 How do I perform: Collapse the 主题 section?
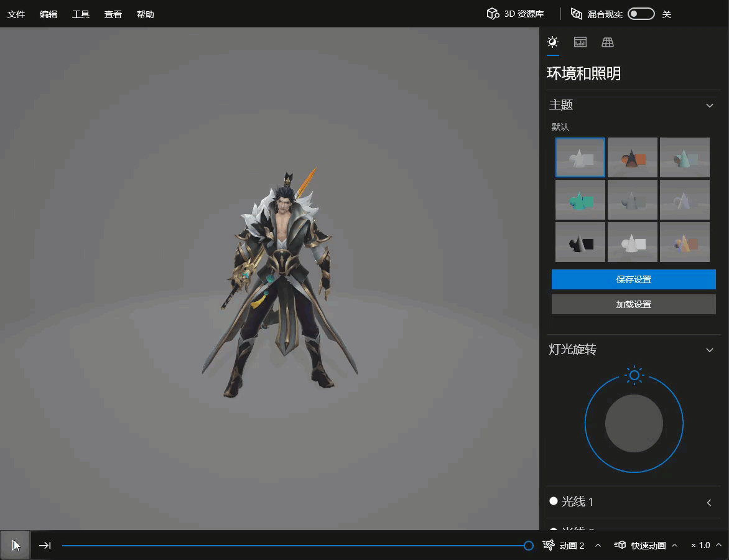click(710, 106)
